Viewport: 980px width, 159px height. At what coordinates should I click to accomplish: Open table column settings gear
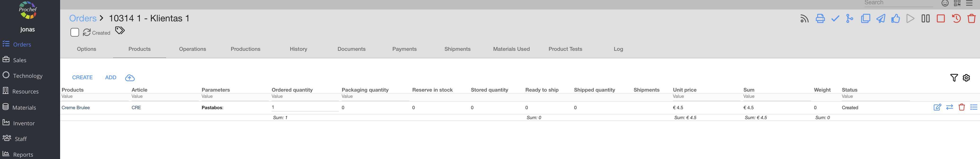pos(966,78)
